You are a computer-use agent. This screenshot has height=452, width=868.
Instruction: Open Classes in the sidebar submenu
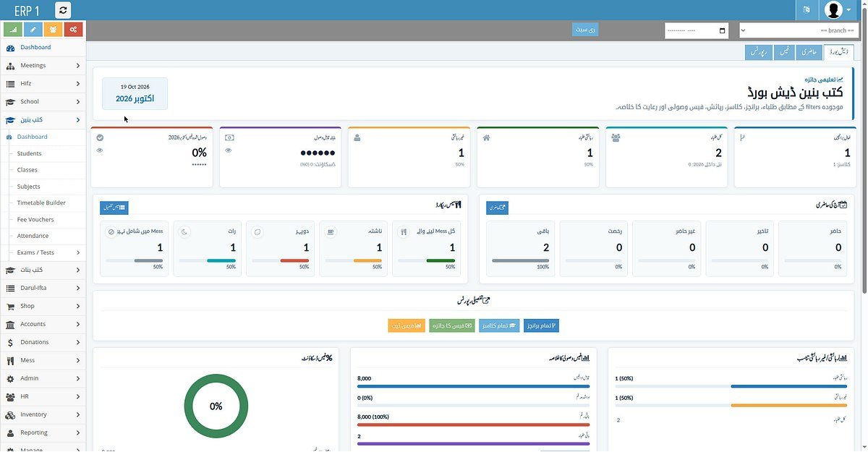[27, 170]
